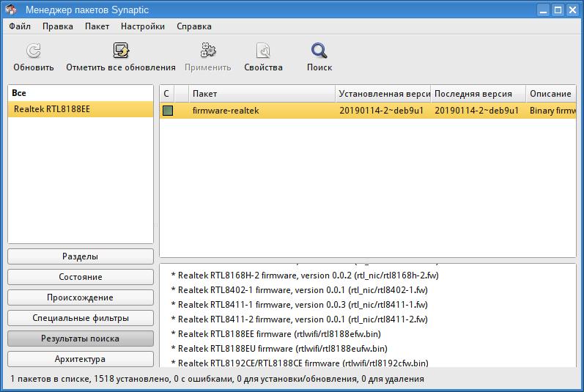
Task: Open the Правка menu
Action: coord(58,26)
